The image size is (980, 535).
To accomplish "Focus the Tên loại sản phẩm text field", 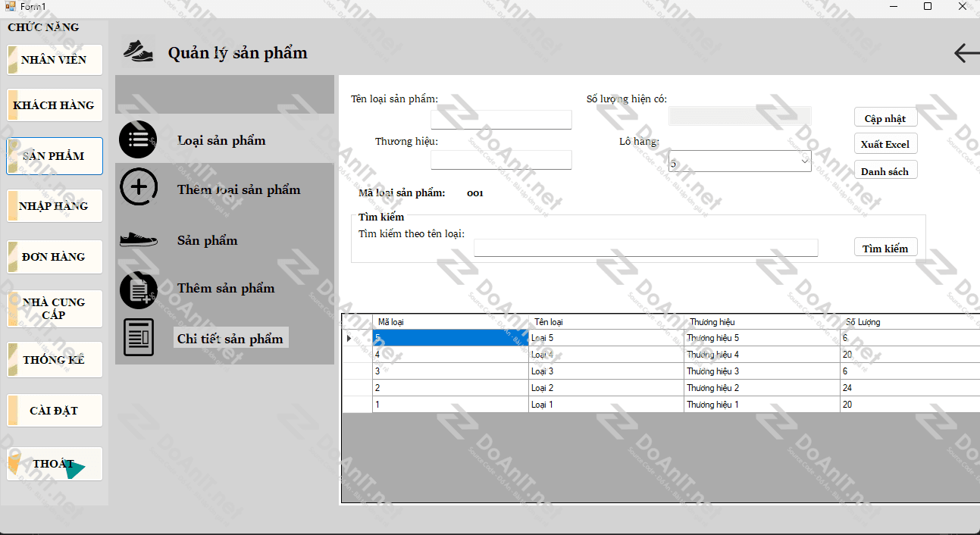I will [x=501, y=120].
